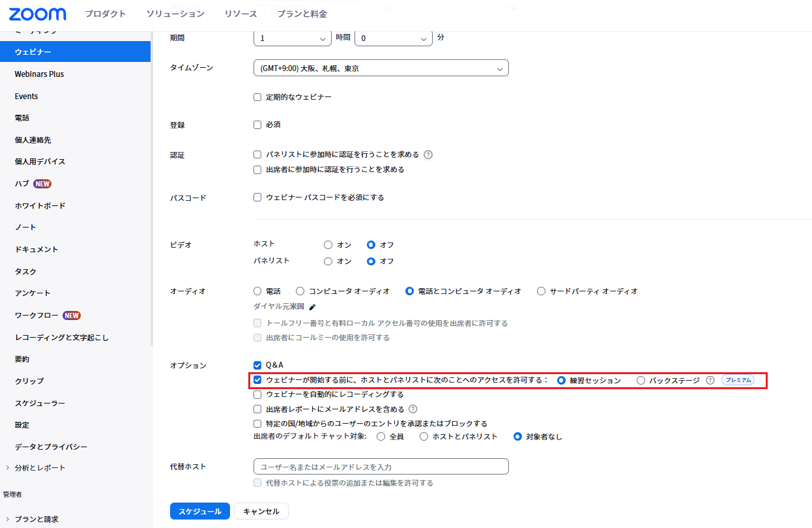Click the NEW badge next to ワークフロー
This screenshot has height=528, width=812.
tap(72, 315)
